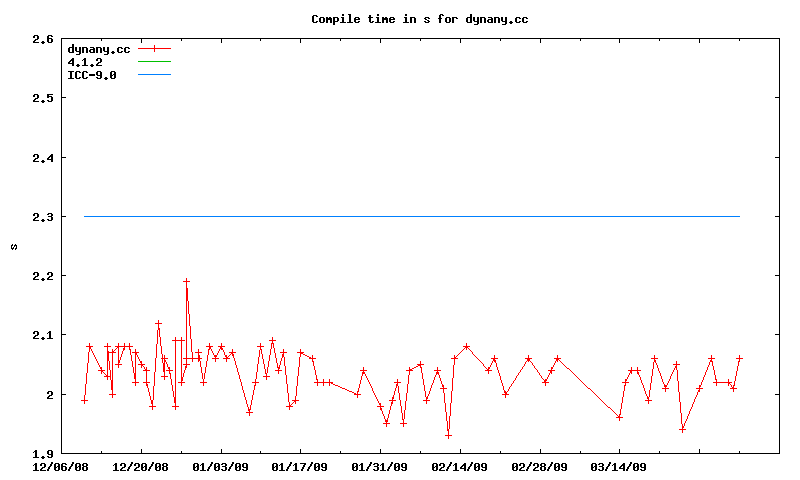
Task: Select the dynany.cc legend label
Action: coord(98,48)
